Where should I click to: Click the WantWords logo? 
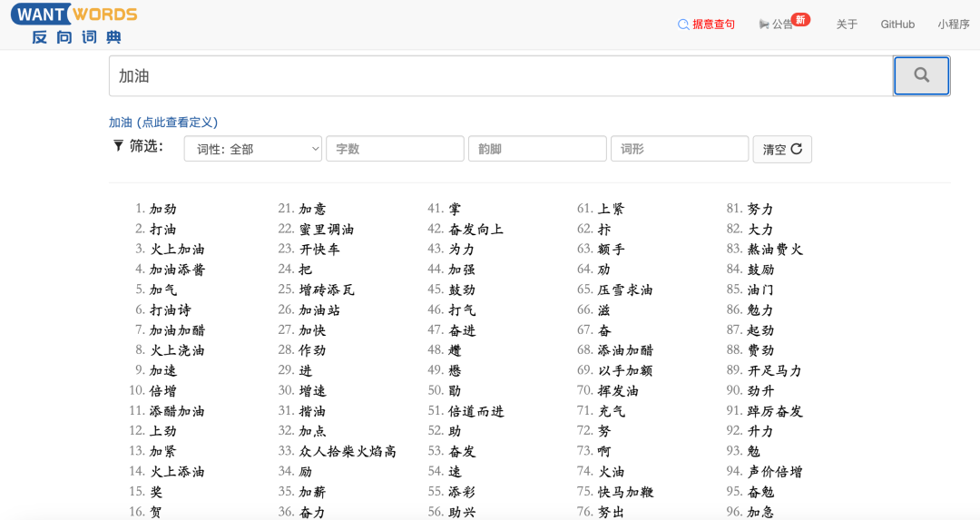tap(74, 25)
